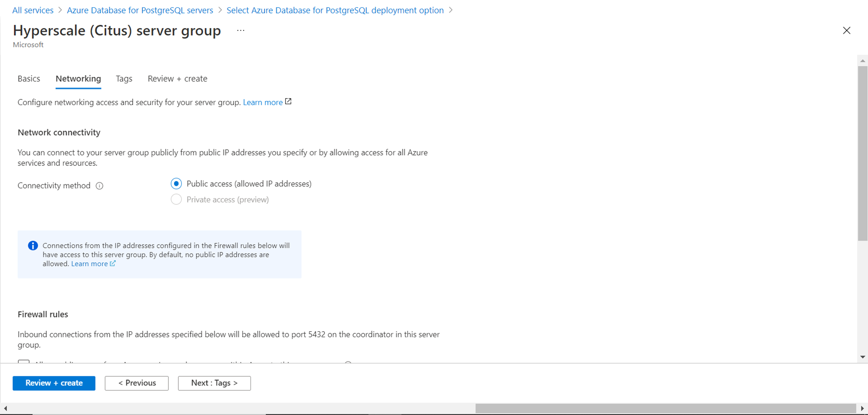Select Private access (preview) radio option
Screen dimensions: 868x415
(x=176, y=200)
